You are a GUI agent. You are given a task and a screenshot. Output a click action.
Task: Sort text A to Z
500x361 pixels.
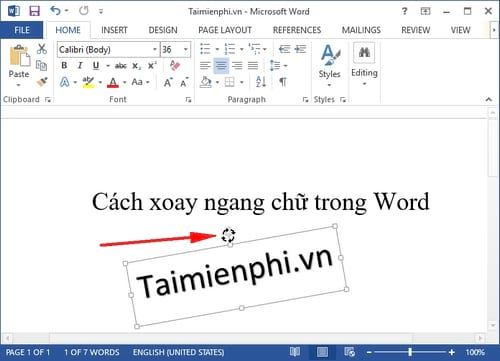pos(261,82)
